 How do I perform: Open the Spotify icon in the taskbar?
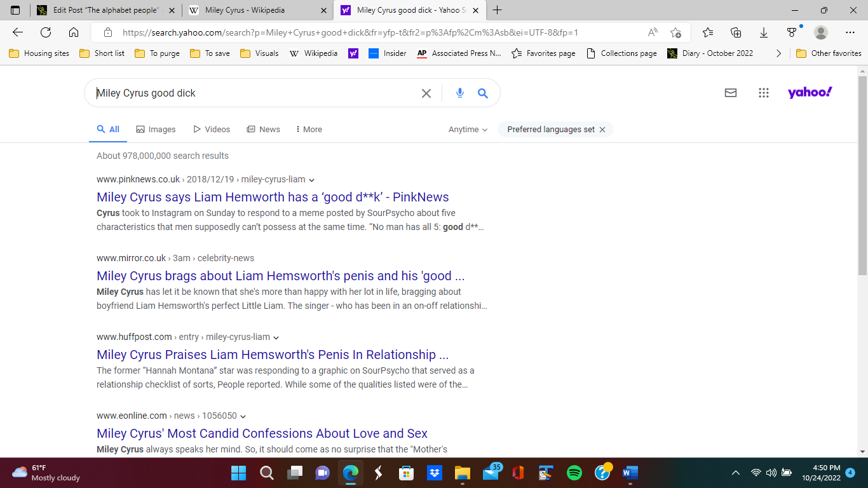(574, 473)
